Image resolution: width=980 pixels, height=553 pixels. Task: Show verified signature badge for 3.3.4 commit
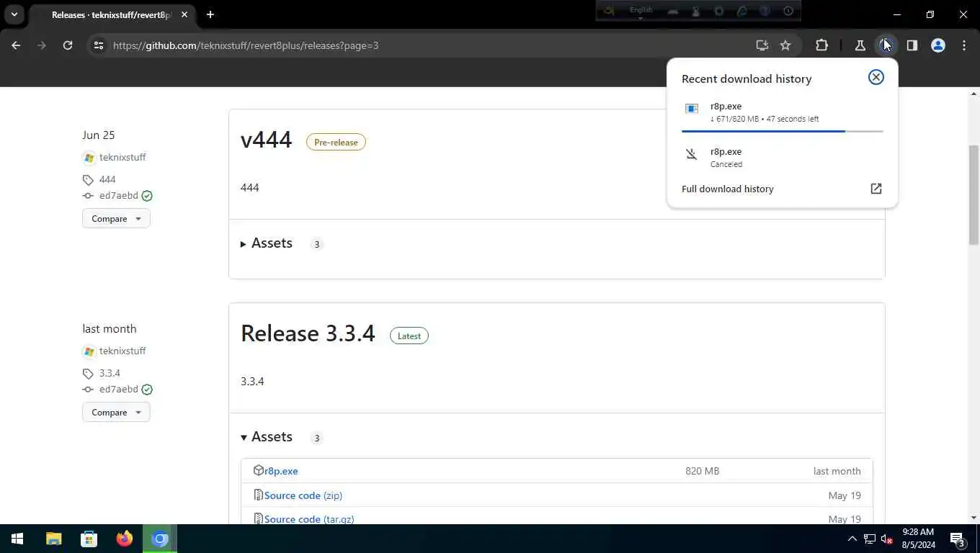[147, 390]
